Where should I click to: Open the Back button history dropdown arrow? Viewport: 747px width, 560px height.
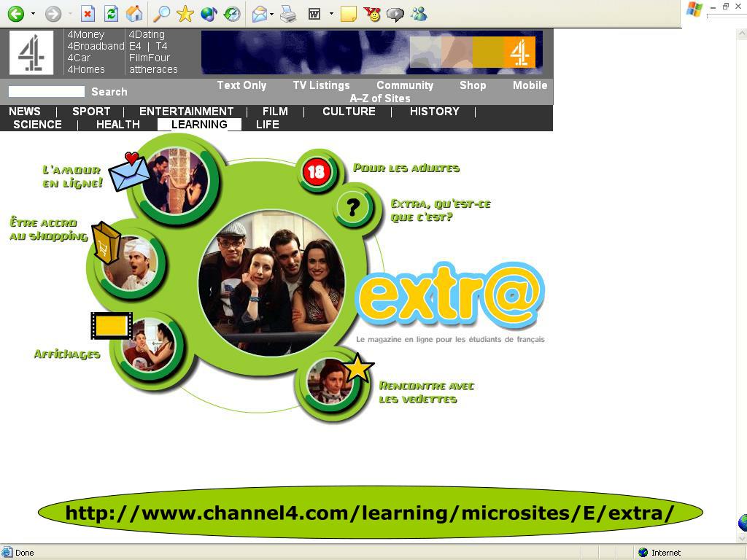tap(33, 14)
